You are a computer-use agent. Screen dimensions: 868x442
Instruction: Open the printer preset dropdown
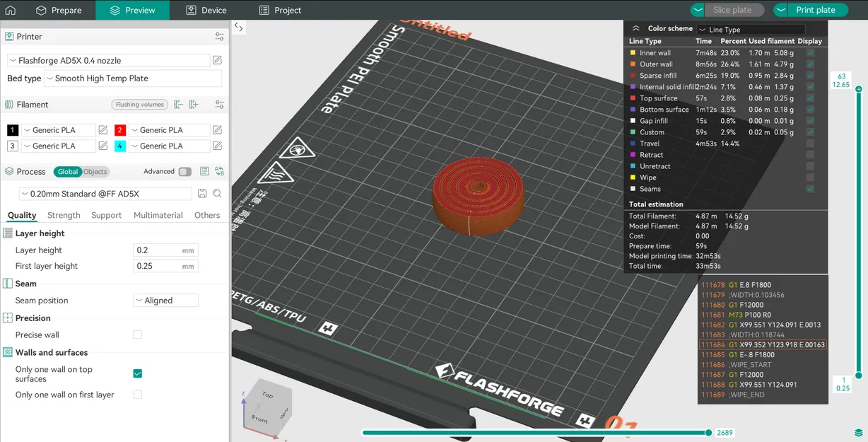[x=109, y=61]
